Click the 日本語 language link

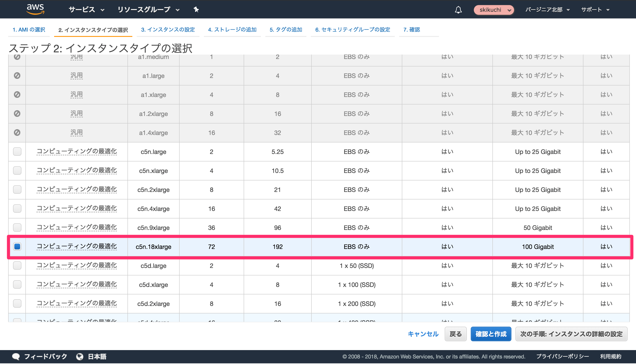click(97, 356)
